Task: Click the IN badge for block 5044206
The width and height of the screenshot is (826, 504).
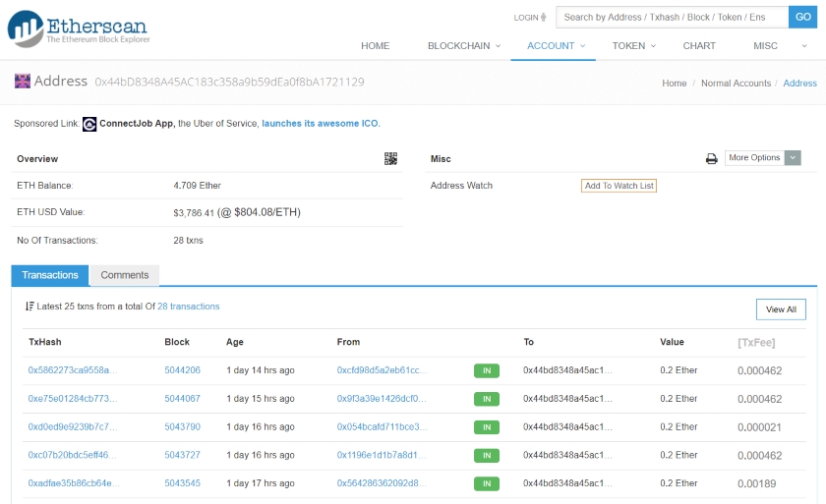Action: tap(486, 371)
